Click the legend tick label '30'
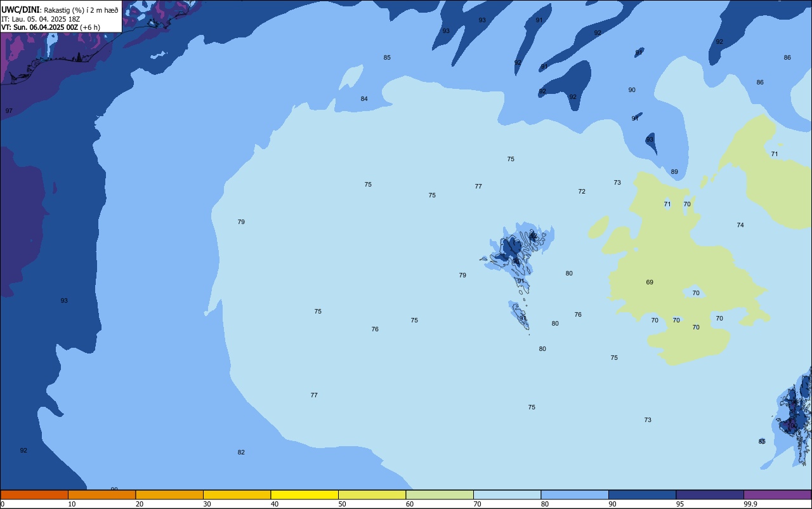812x509 pixels. [207, 504]
